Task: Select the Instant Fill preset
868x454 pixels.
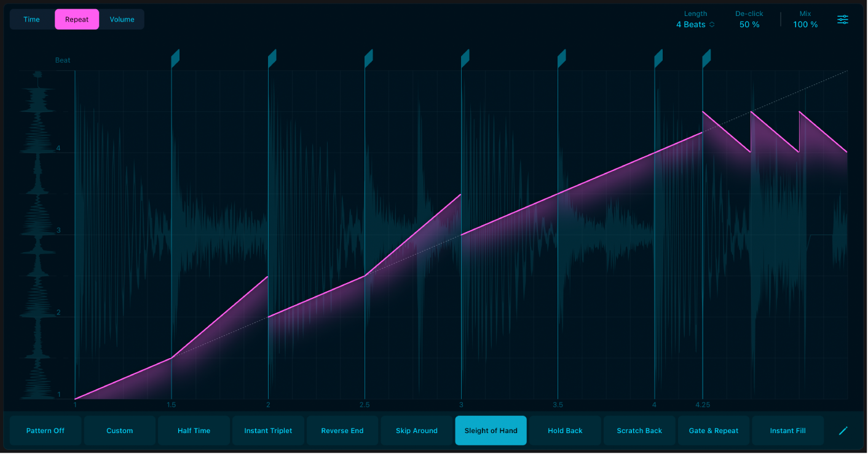Action: click(787, 430)
